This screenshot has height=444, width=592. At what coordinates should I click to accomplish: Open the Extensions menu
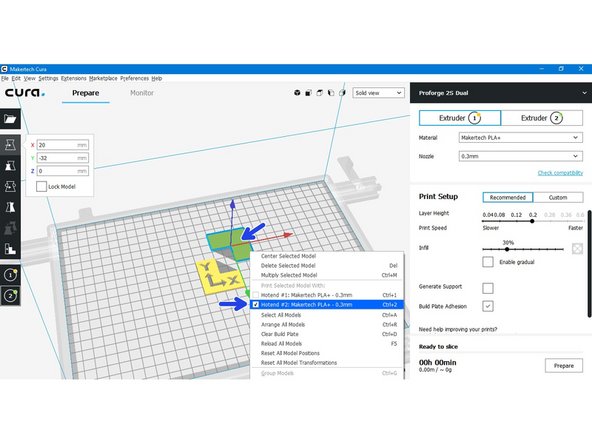point(74,79)
